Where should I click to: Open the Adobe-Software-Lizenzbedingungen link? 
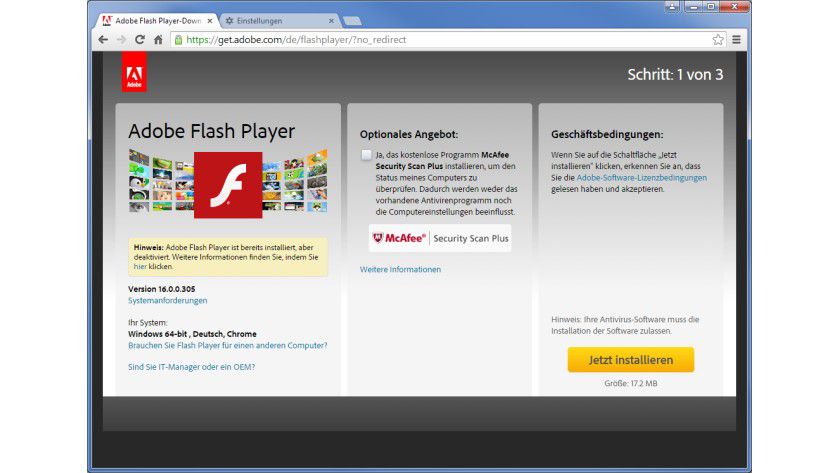tap(641, 178)
